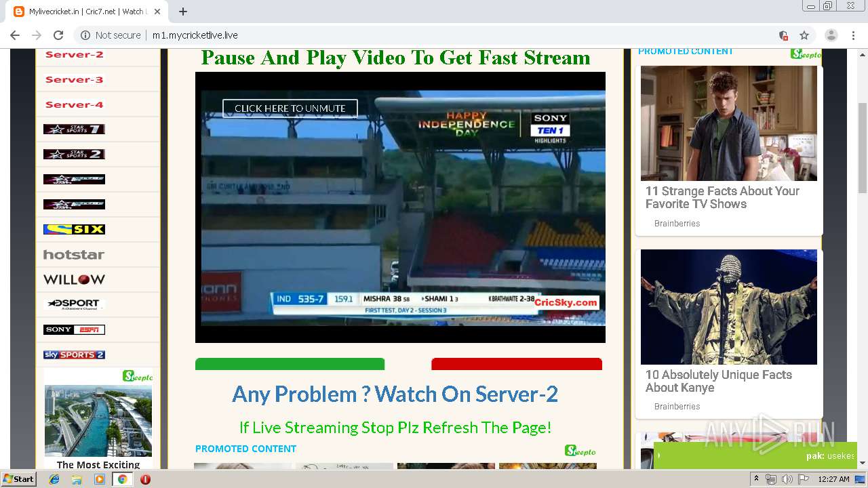Click scrollbar down arrow
The height and width of the screenshot is (488, 868).
[x=863, y=463]
